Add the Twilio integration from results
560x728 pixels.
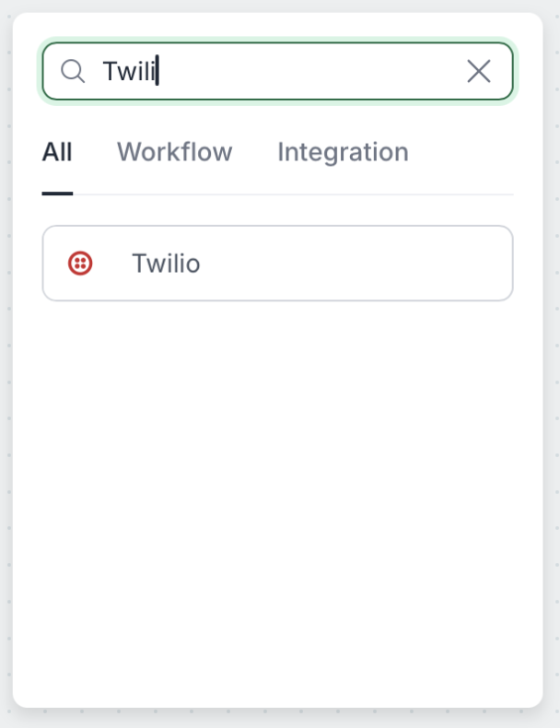tap(277, 264)
